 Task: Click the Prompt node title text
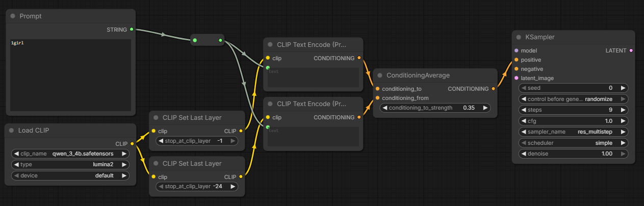pyautogui.click(x=31, y=16)
